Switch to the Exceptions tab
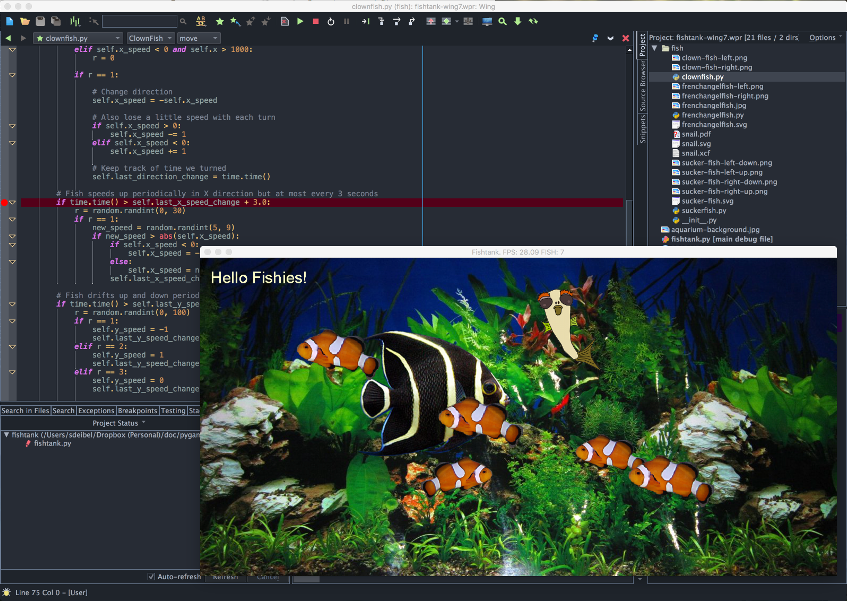The width and height of the screenshot is (847, 601). tap(96, 411)
